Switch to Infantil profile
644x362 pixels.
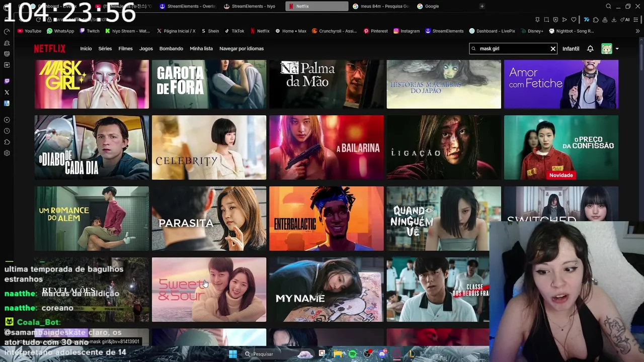click(x=571, y=49)
